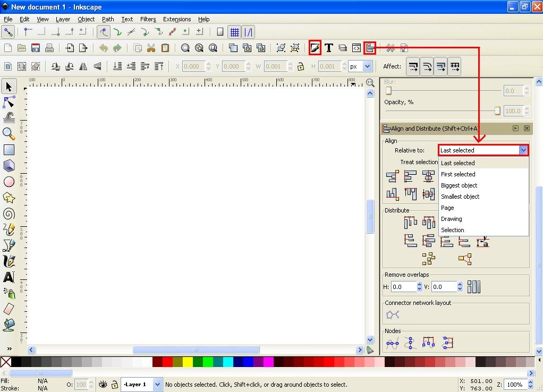Select the Zoom magnifier tool
This screenshot has height=392, width=543.
click(x=9, y=134)
